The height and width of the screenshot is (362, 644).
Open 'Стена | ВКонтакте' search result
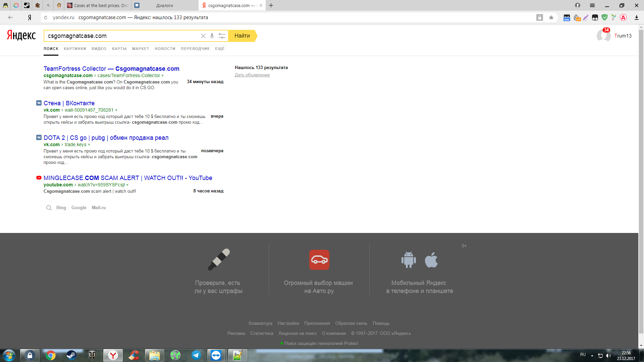tap(69, 103)
